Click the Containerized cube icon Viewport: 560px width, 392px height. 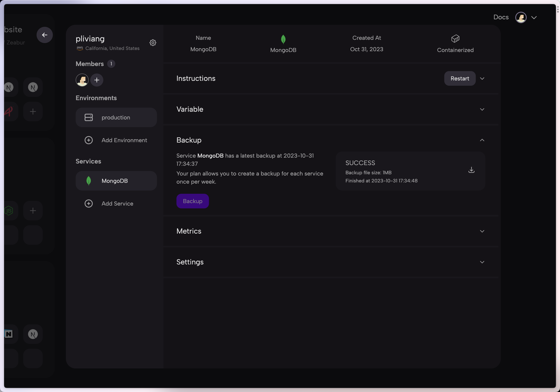[455, 39]
